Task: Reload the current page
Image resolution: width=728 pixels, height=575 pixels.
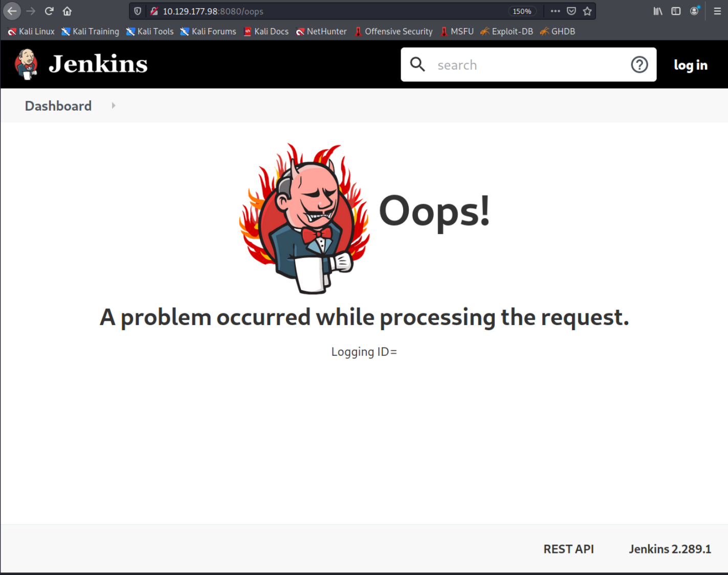Action: click(x=49, y=11)
